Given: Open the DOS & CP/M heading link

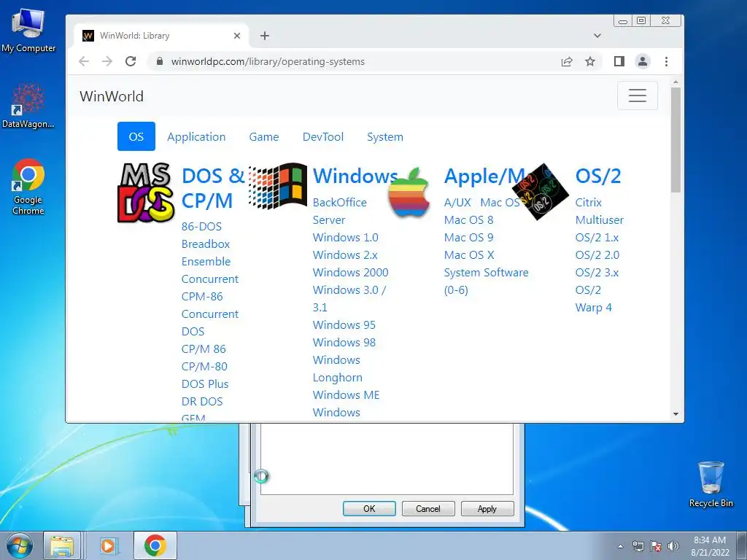Looking at the screenshot, I should pos(213,188).
